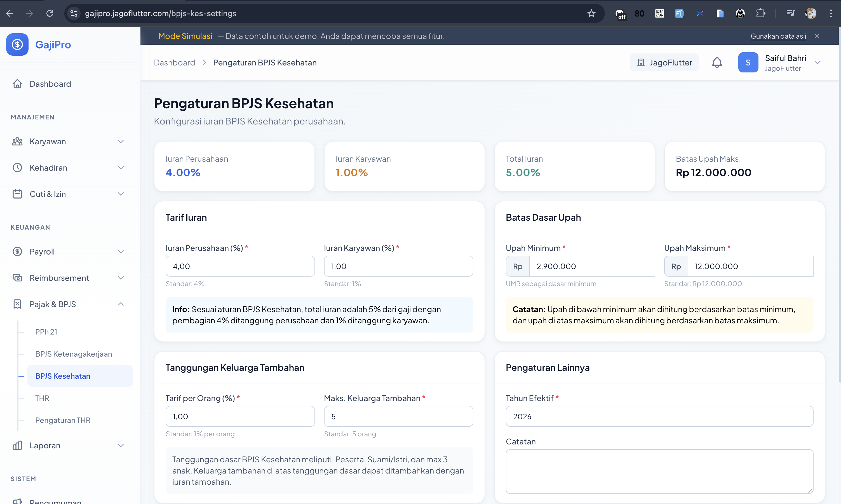Click the QR code extension icon
The width and height of the screenshot is (841, 504).
tap(659, 13)
